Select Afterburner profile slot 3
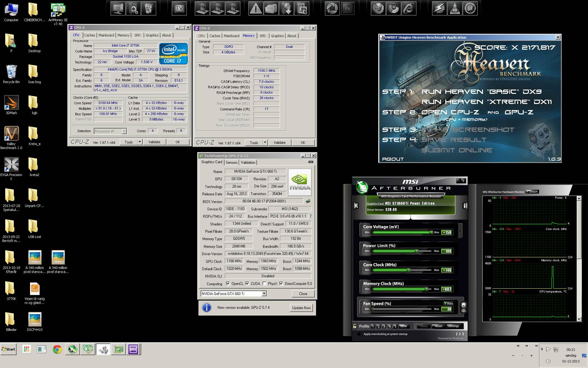588x368 pixels. click(384, 326)
